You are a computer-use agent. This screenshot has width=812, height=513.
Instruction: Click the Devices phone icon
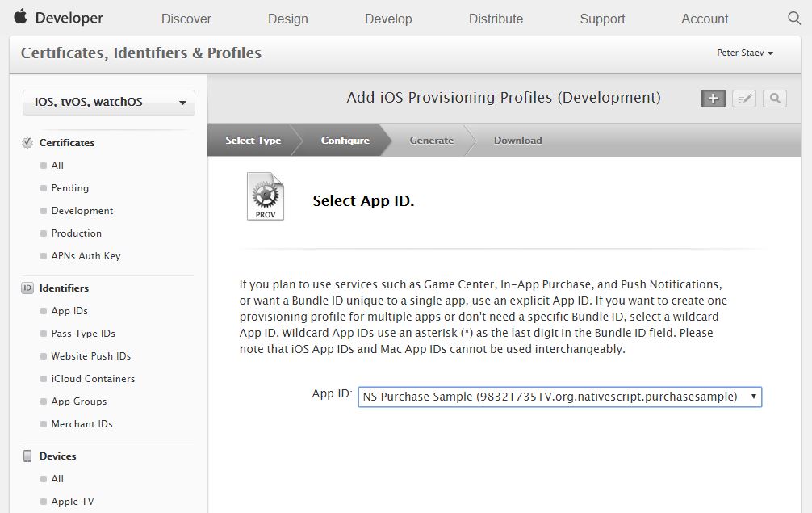(x=27, y=456)
